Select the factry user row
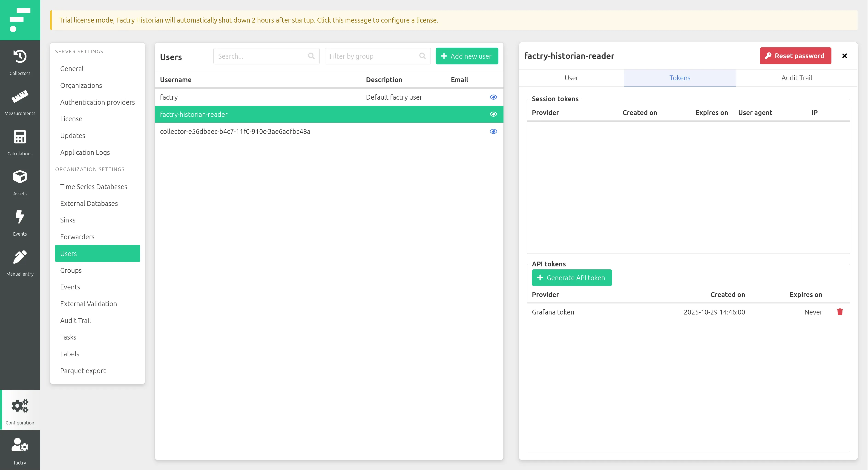The width and height of the screenshot is (868, 470). pos(329,97)
